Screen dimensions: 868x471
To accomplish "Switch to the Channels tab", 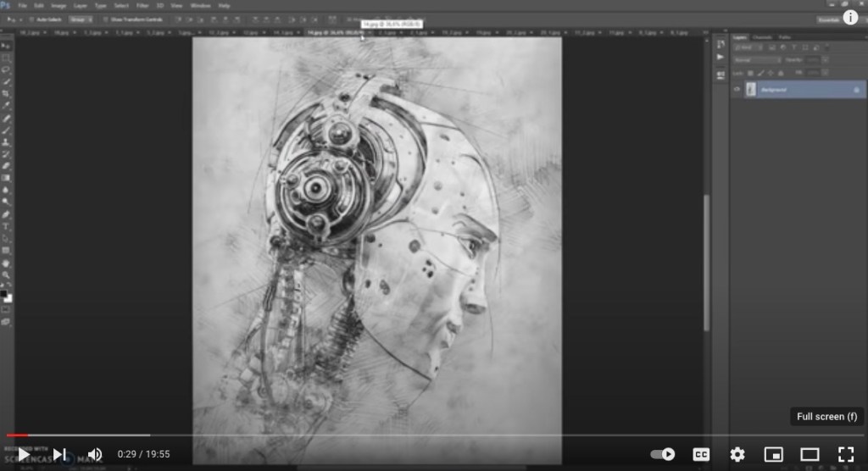I will click(762, 37).
